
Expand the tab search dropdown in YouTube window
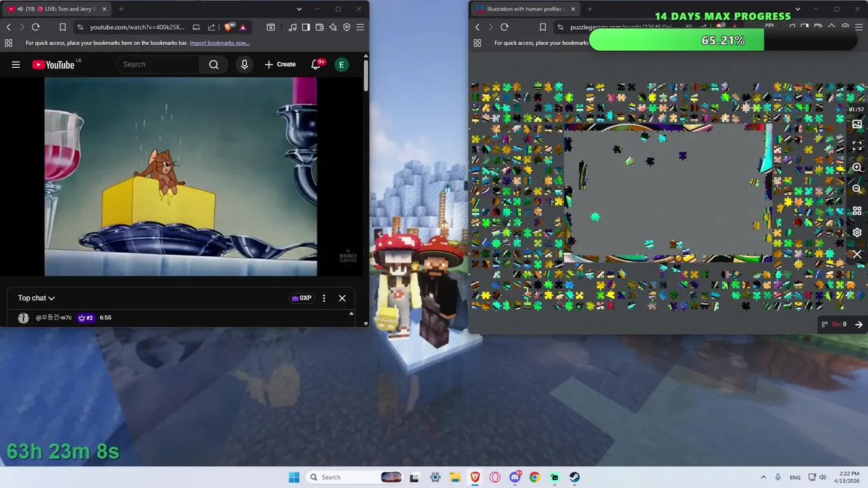(x=299, y=9)
